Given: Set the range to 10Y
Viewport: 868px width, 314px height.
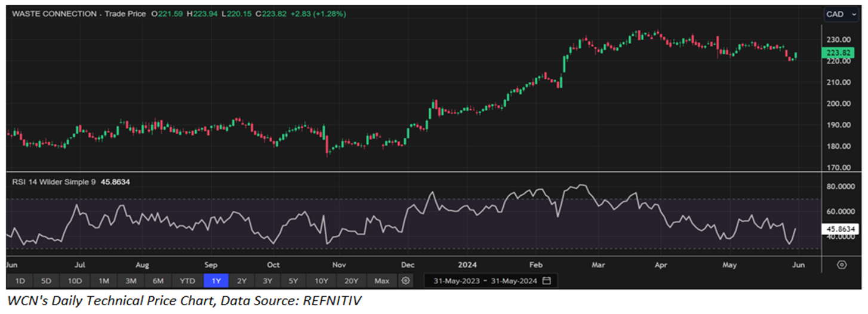Looking at the screenshot, I should (x=321, y=281).
